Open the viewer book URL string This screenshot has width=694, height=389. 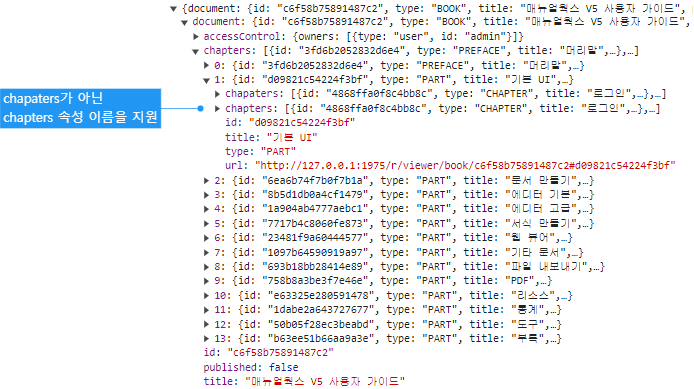(465, 166)
